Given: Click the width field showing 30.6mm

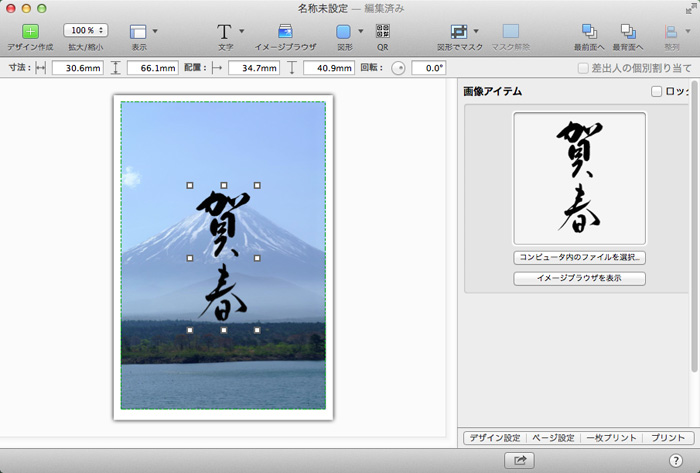Looking at the screenshot, I should click(76, 68).
